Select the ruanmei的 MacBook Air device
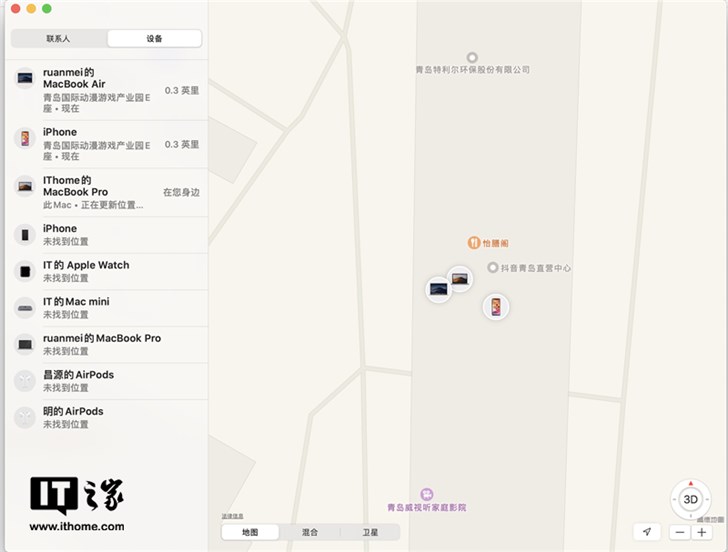This screenshot has height=552, width=728. [x=107, y=90]
